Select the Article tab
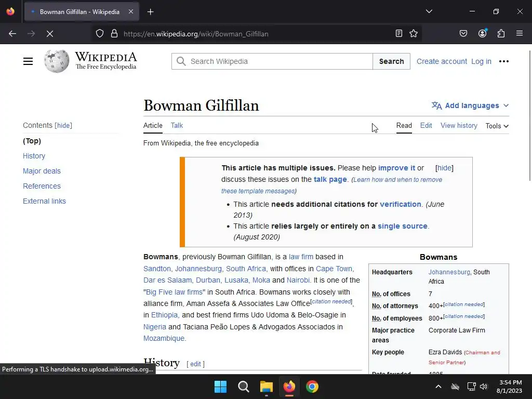 coord(153,126)
